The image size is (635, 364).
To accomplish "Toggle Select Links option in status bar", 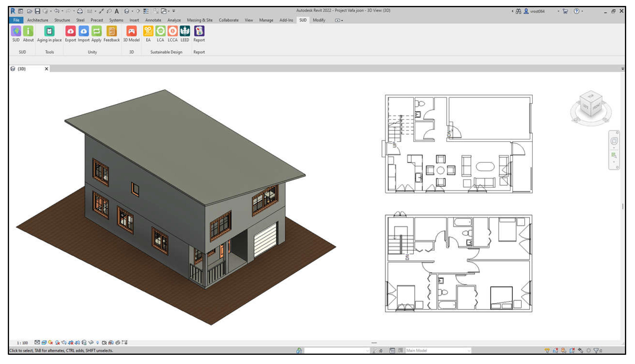I will pyautogui.click(x=547, y=351).
